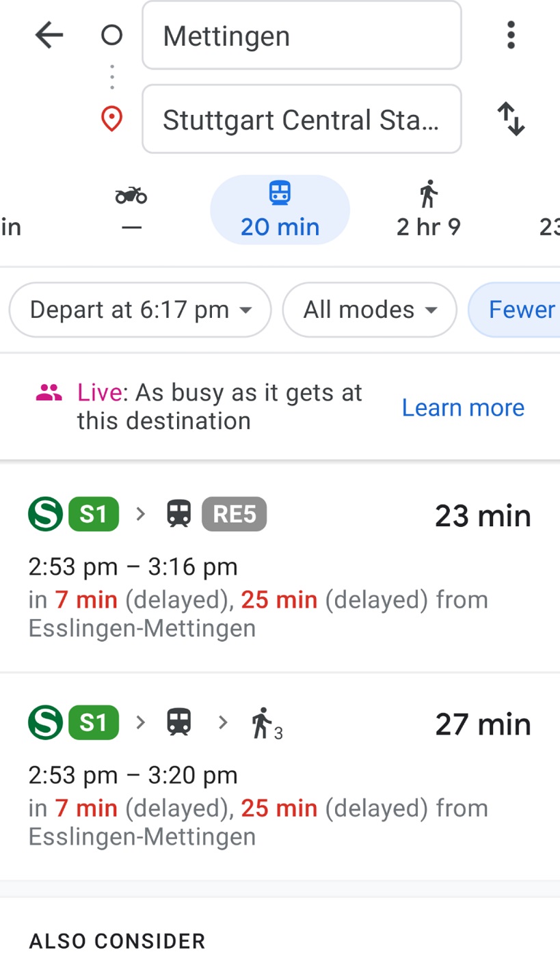Open the Depart at 6:17 pm dropdown
The width and height of the screenshot is (560, 980).
click(x=140, y=310)
